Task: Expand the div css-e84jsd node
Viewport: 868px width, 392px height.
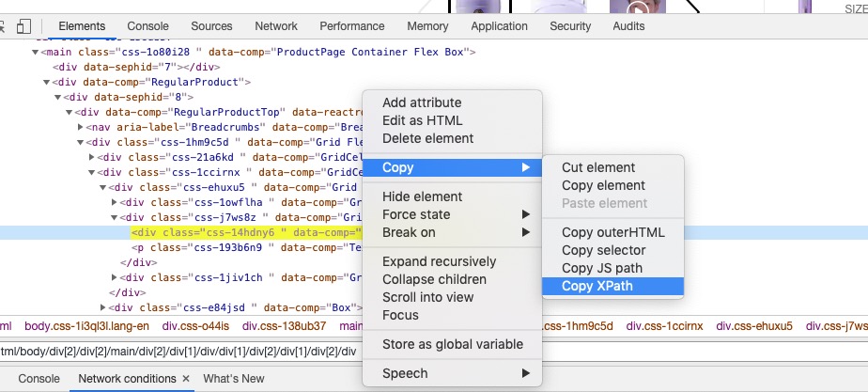Action: (103, 307)
